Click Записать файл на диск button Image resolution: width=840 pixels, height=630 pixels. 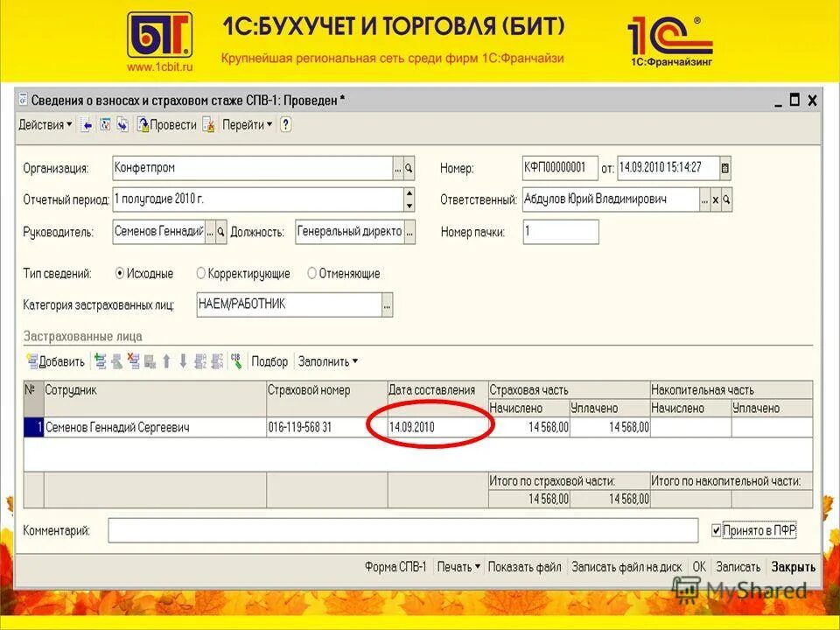point(626,567)
